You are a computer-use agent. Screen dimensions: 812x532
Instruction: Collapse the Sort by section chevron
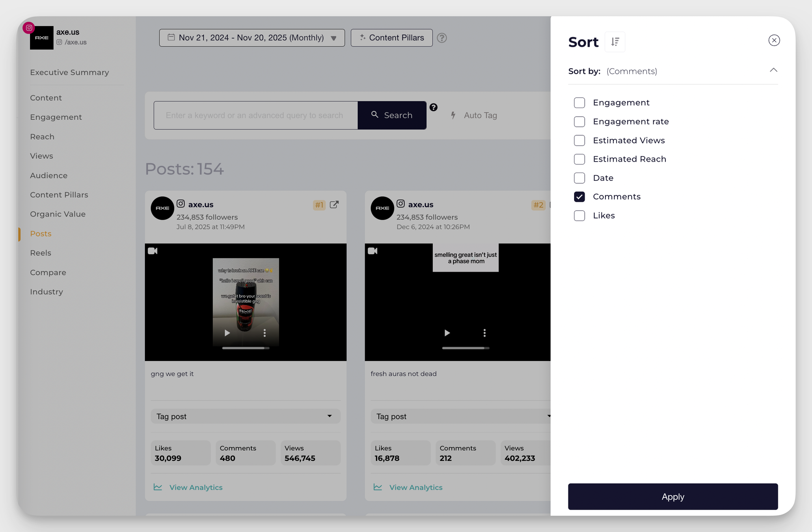tap(773, 70)
